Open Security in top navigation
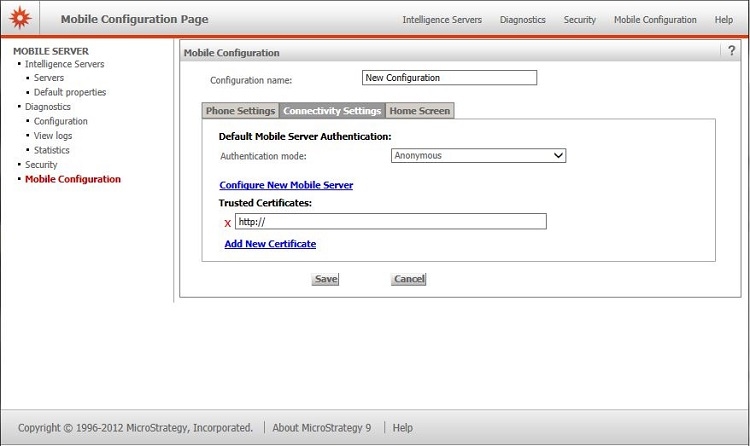750x446 pixels. point(579,20)
